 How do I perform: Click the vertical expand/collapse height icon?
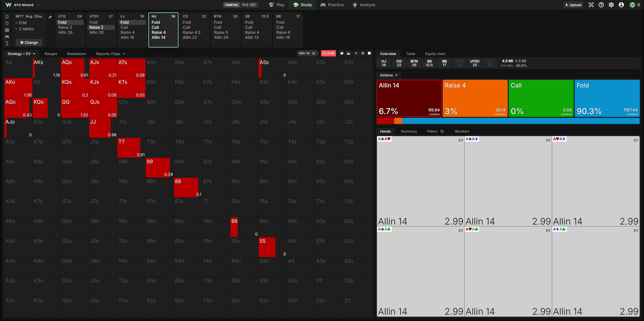pos(7,43)
